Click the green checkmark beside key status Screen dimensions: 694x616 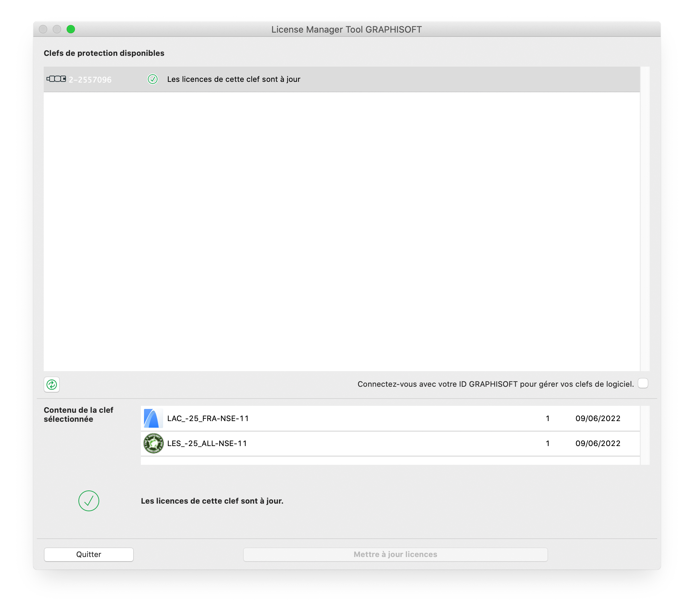tap(153, 79)
